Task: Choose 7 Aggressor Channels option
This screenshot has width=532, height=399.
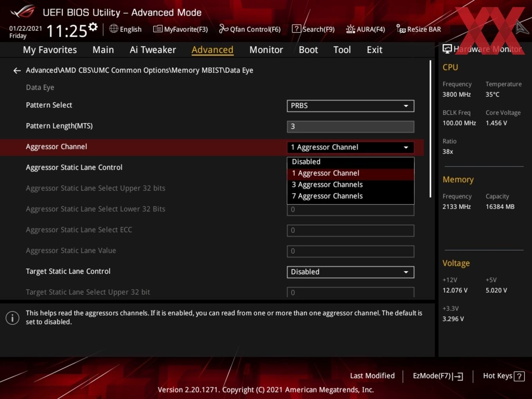Action: (x=350, y=196)
